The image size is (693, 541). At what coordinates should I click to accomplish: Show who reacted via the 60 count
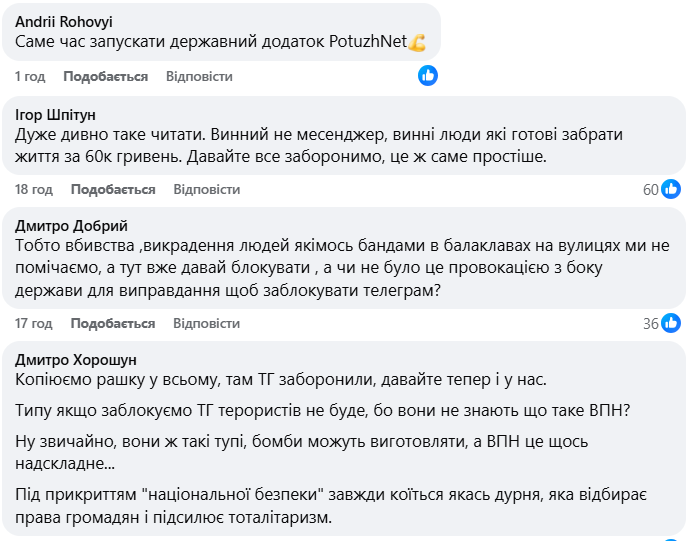pos(650,189)
